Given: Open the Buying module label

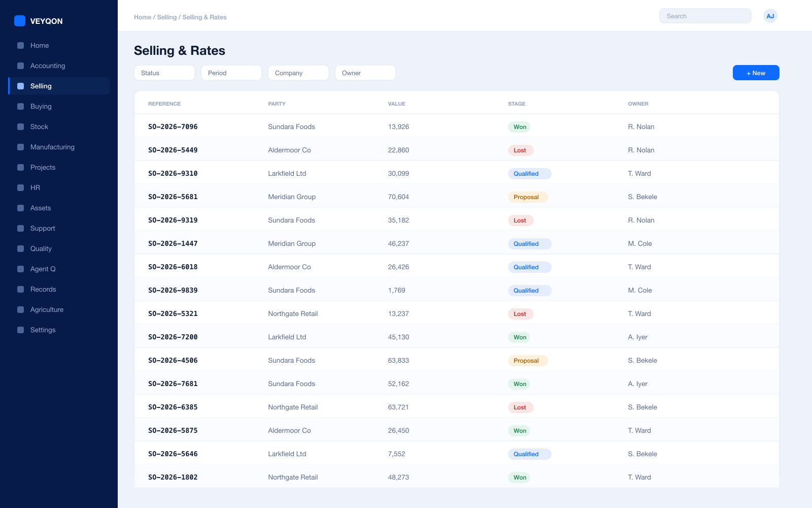Looking at the screenshot, I should [41, 106].
